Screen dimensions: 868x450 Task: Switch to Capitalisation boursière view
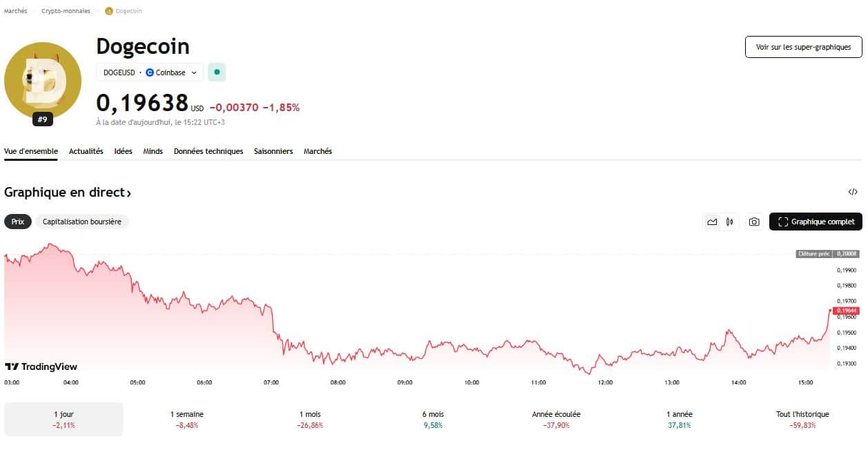coord(82,222)
